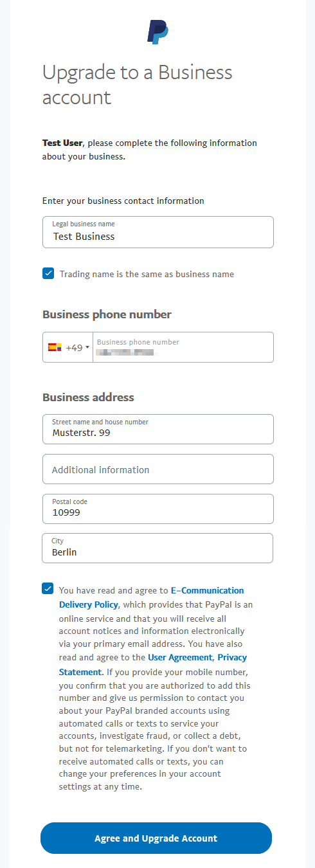Viewport: 315px width, 868px height.
Task: Click into the Business phone number field
Action: click(183, 347)
